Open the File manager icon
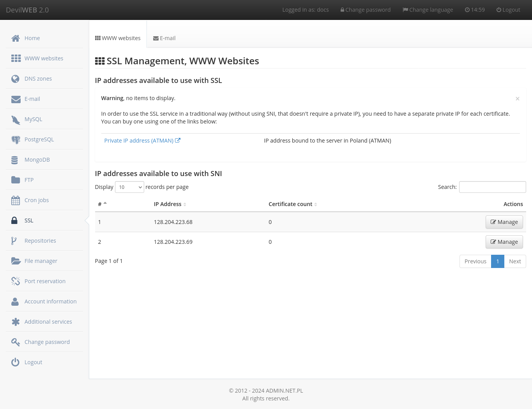The width and height of the screenshot is (532, 409). (16, 261)
